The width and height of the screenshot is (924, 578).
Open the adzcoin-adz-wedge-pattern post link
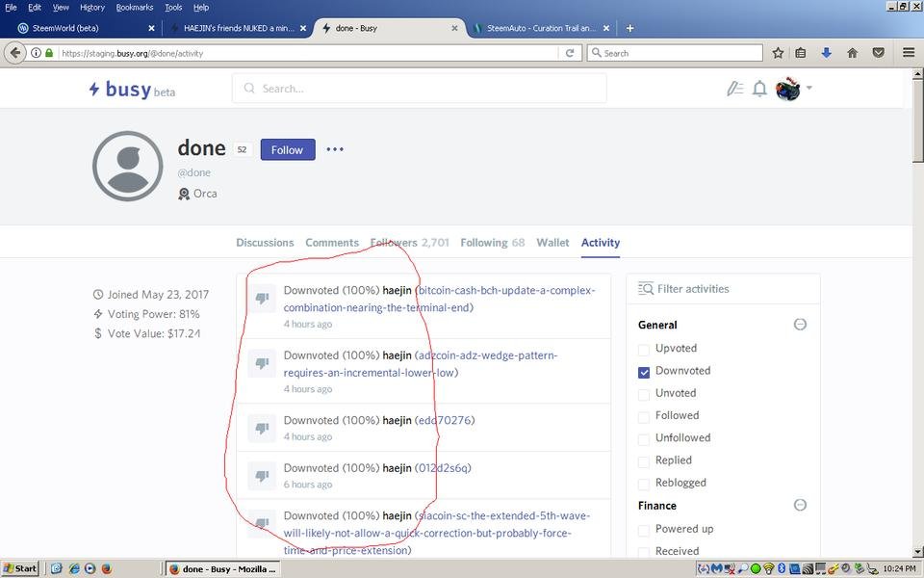tap(421, 364)
